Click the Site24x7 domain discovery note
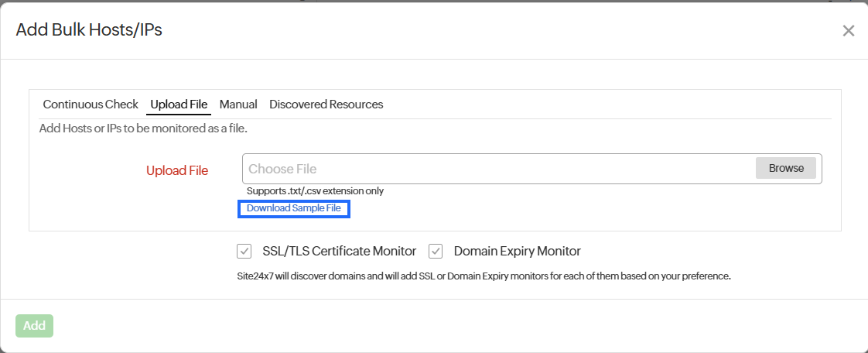 pos(484,275)
